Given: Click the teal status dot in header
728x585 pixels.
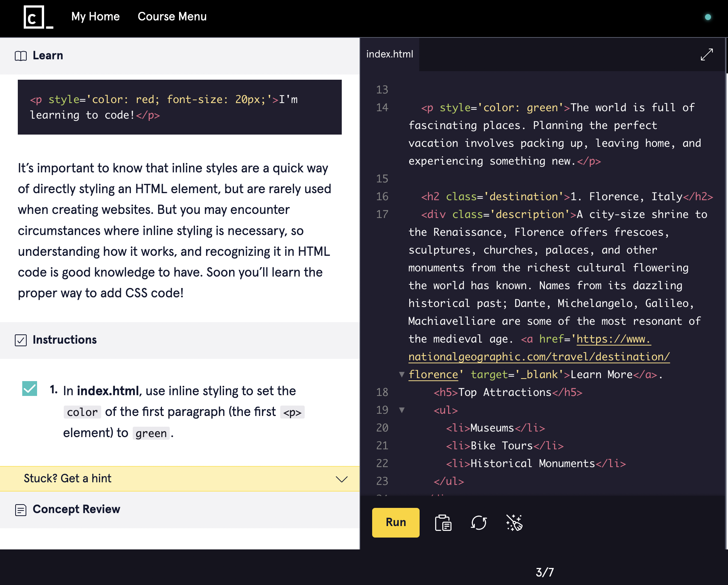Looking at the screenshot, I should tap(708, 17).
